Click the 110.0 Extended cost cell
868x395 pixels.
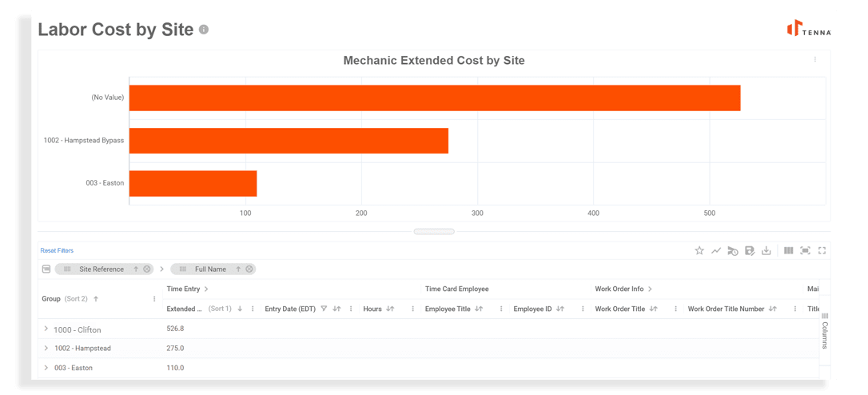coord(175,367)
